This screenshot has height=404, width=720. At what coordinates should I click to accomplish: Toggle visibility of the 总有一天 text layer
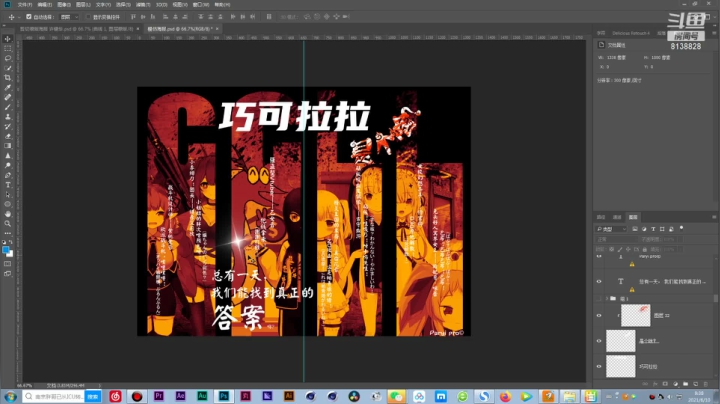[599, 281]
